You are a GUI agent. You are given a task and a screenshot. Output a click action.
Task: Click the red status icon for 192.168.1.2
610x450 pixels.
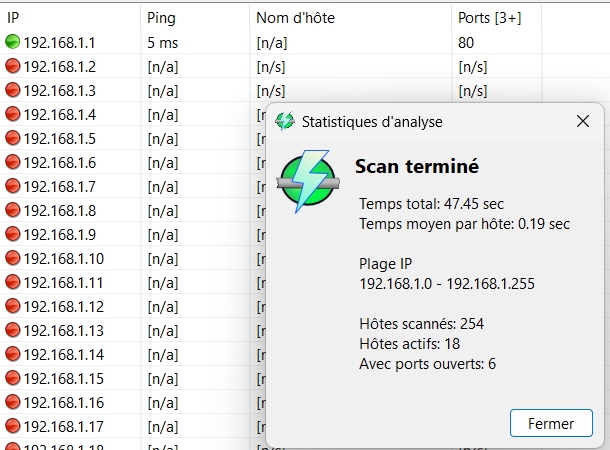point(12,67)
